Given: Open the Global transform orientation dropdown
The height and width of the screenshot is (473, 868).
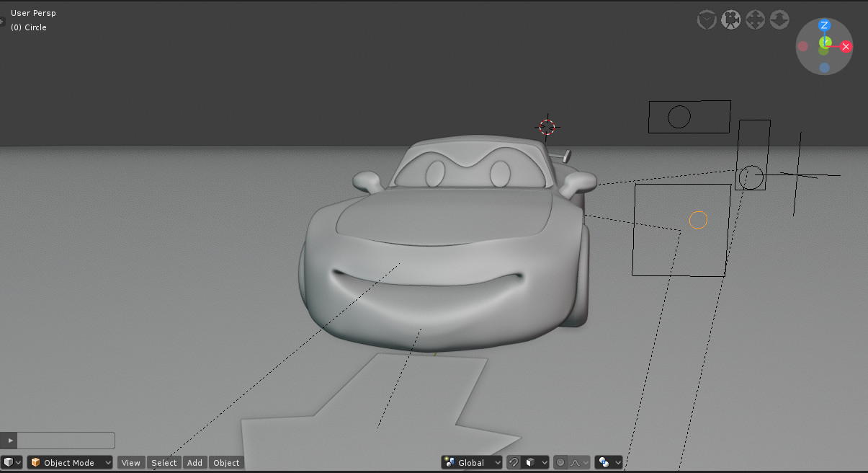Looking at the screenshot, I should [x=472, y=462].
